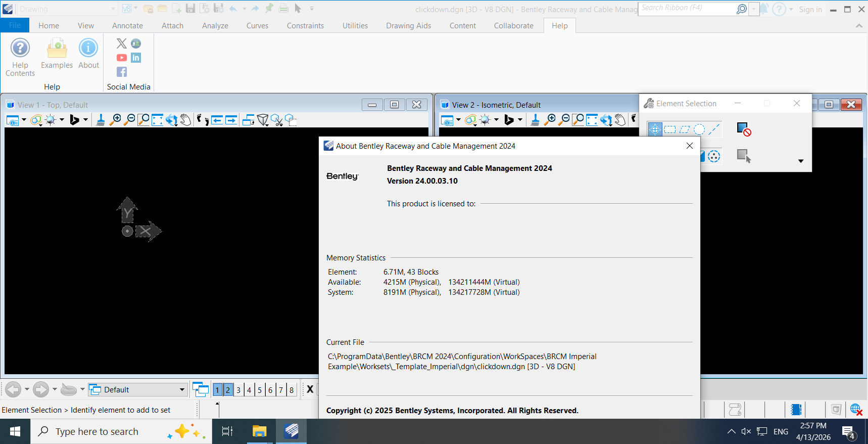The image size is (868, 444).
Task: Select Individual selection method in Element Selection
Action: coord(655,129)
